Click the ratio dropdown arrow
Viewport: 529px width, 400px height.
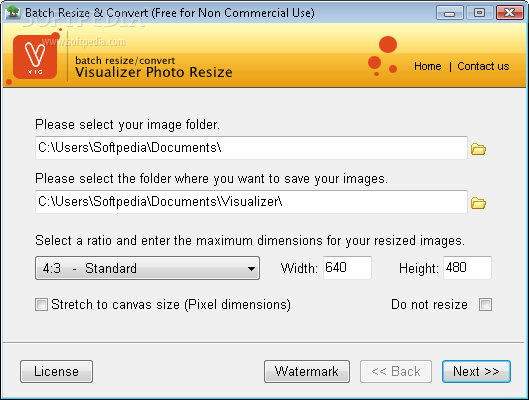(x=251, y=269)
